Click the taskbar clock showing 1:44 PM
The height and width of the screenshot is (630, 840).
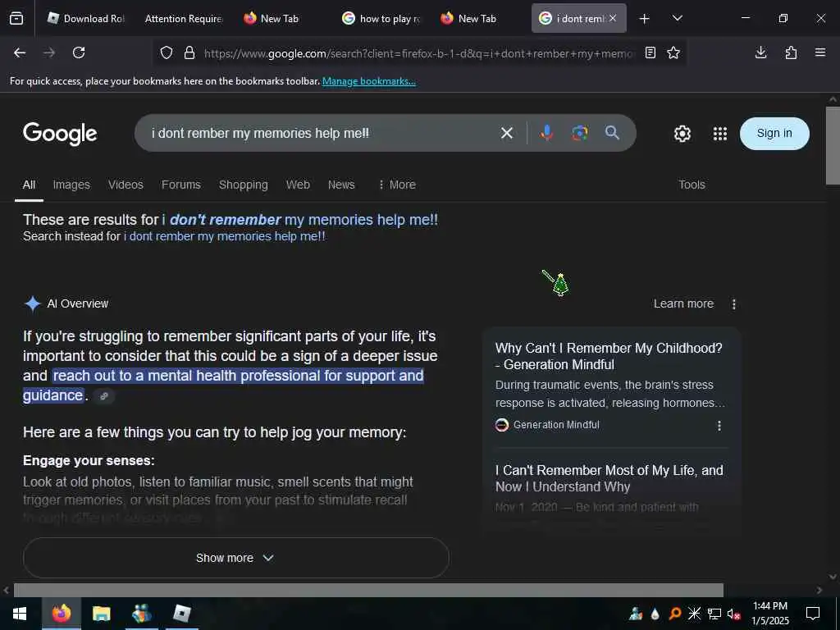coord(769,614)
